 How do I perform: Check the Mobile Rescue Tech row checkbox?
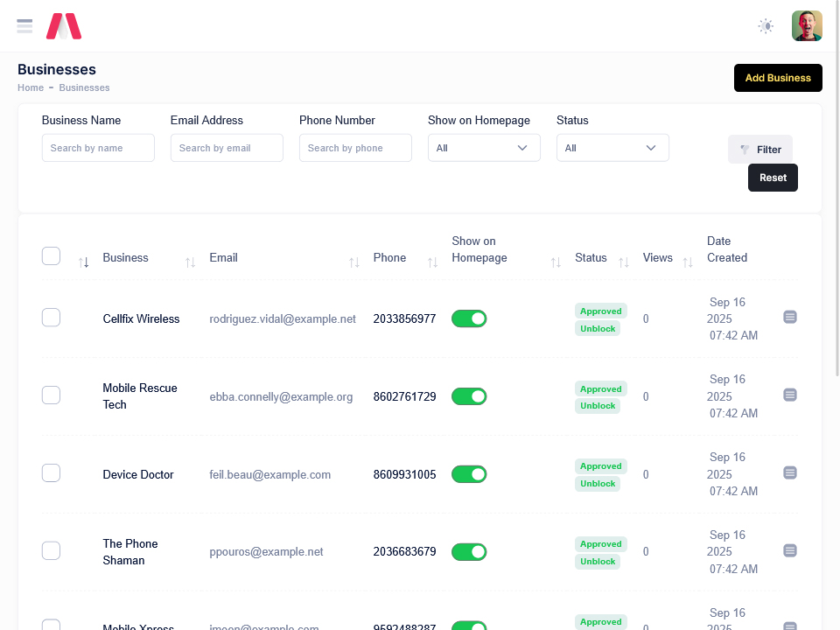coord(52,395)
